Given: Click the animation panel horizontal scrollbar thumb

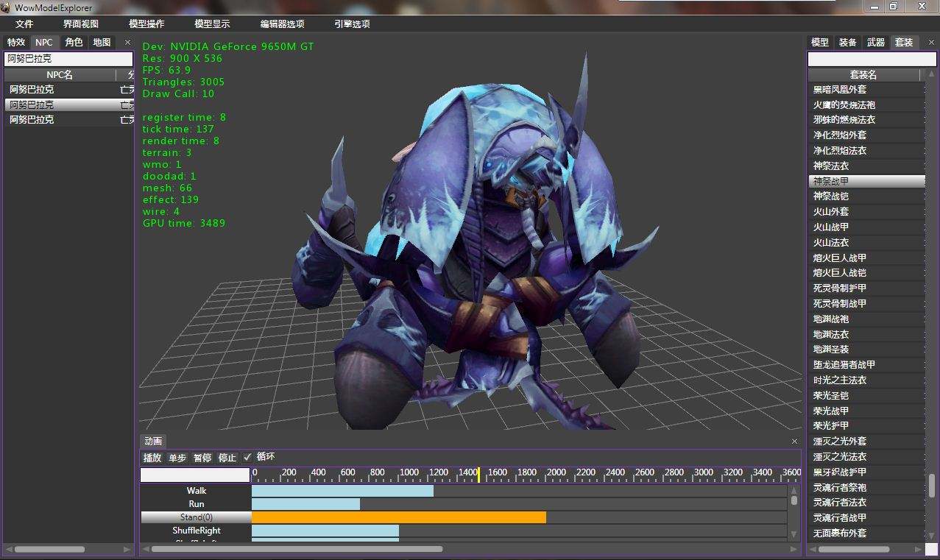Looking at the screenshot, I should 296,549.
